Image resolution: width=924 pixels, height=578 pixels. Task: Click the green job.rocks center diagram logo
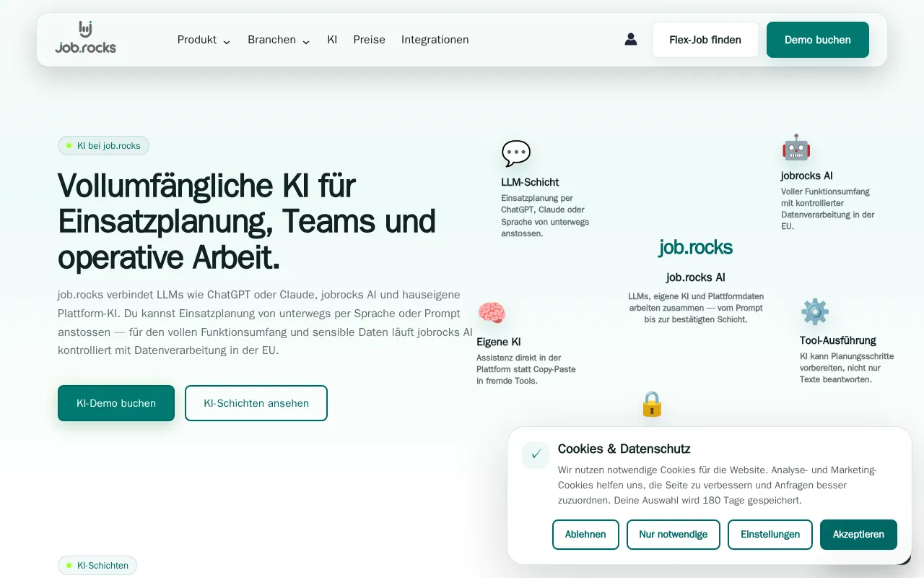click(695, 247)
